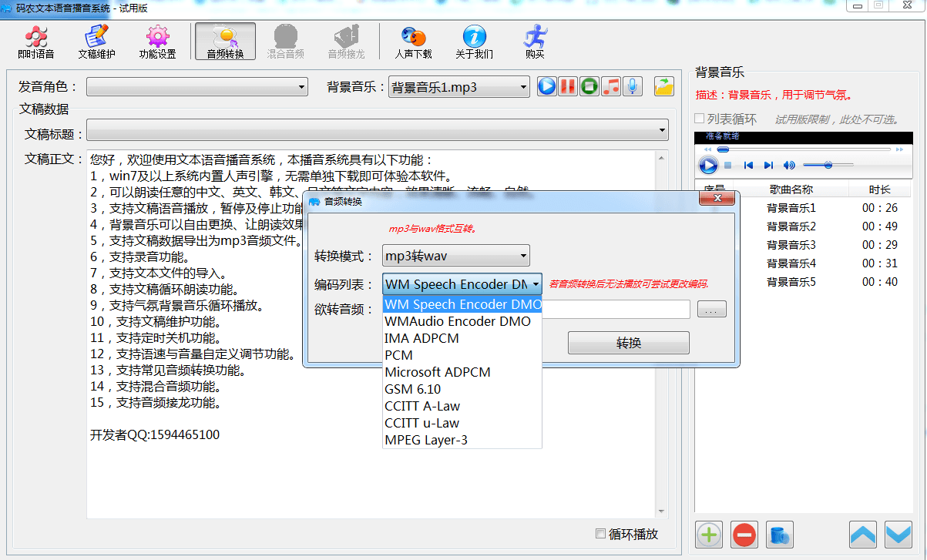This screenshot has height=560, width=927.
Task: Open 人声下载 voice download
Action: pyautogui.click(x=414, y=42)
